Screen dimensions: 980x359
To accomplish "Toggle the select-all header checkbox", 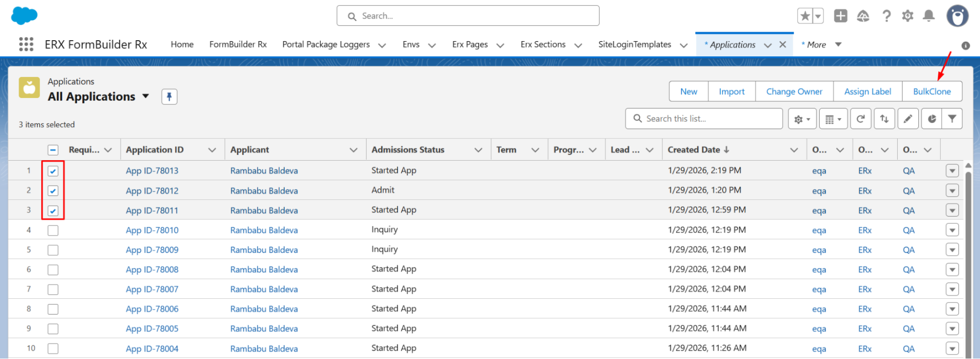I will point(53,150).
